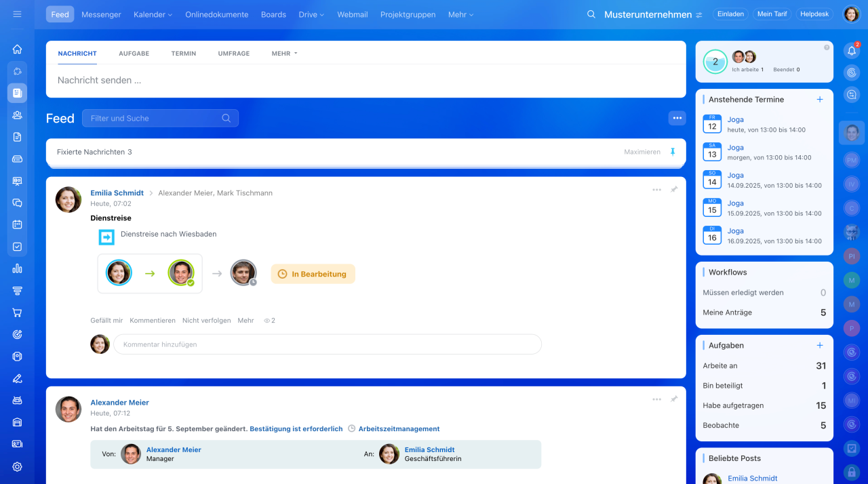Click the Einladen button
This screenshot has width=868, height=484.
click(730, 14)
